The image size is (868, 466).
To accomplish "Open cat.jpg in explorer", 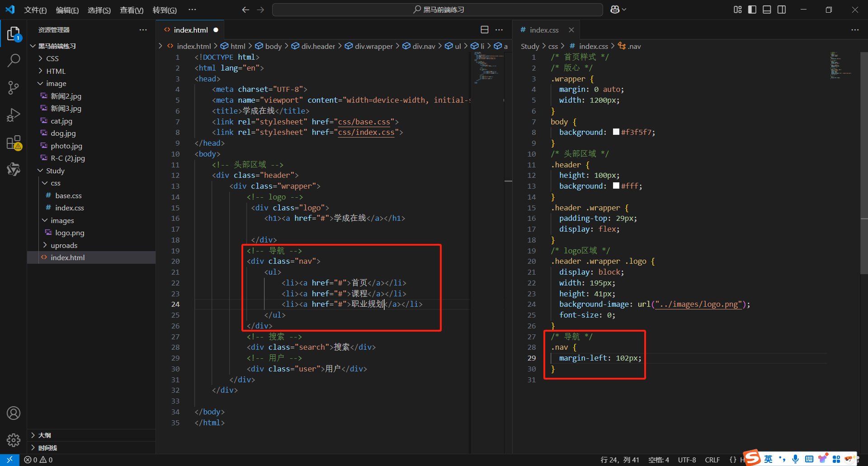I will [x=61, y=121].
